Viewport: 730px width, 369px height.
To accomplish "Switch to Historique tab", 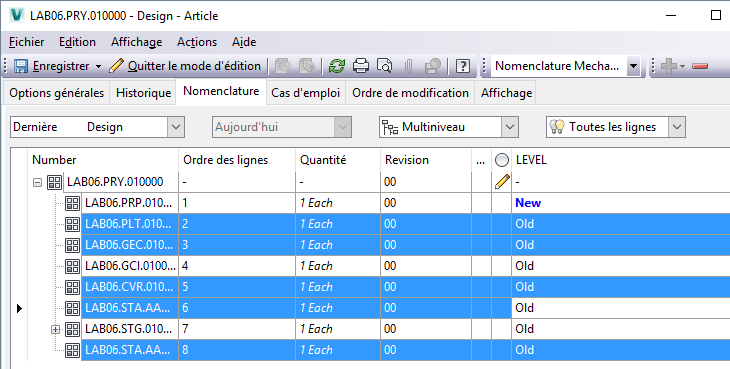I will click(x=143, y=93).
